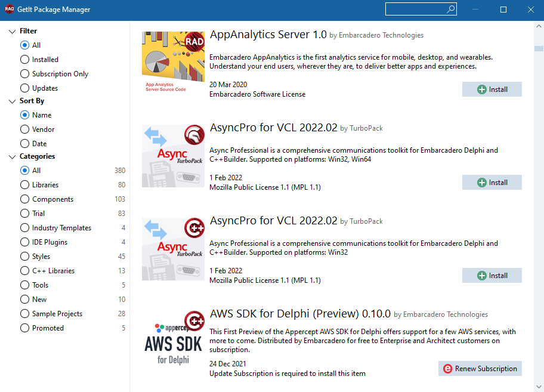Open AsyncPro C++ package thumbnail
The image size is (544, 392).
click(173, 249)
